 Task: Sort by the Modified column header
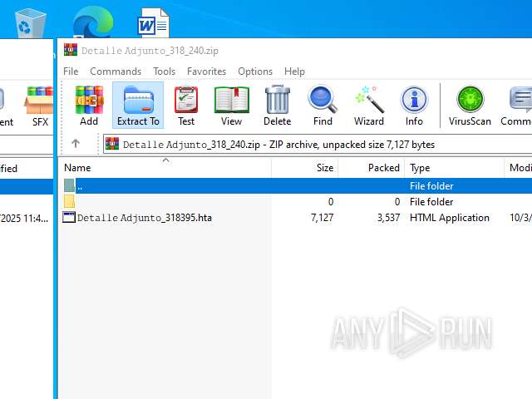(519, 168)
